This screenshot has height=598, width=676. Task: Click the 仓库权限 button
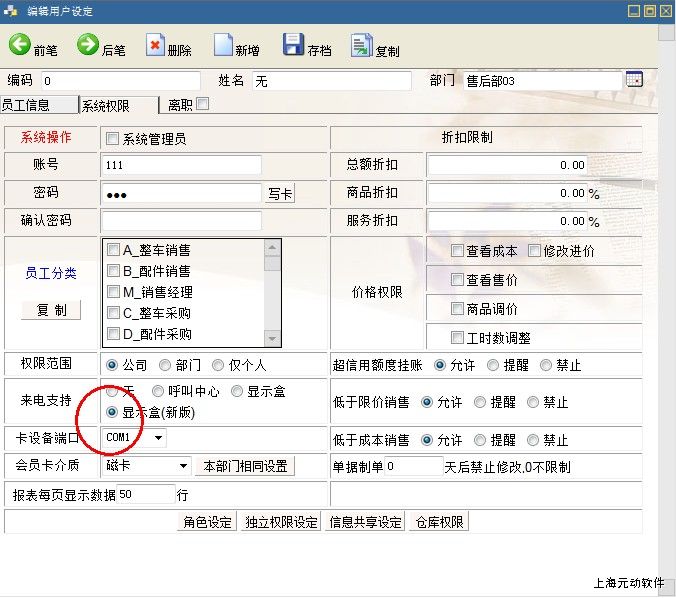coord(438,522)
